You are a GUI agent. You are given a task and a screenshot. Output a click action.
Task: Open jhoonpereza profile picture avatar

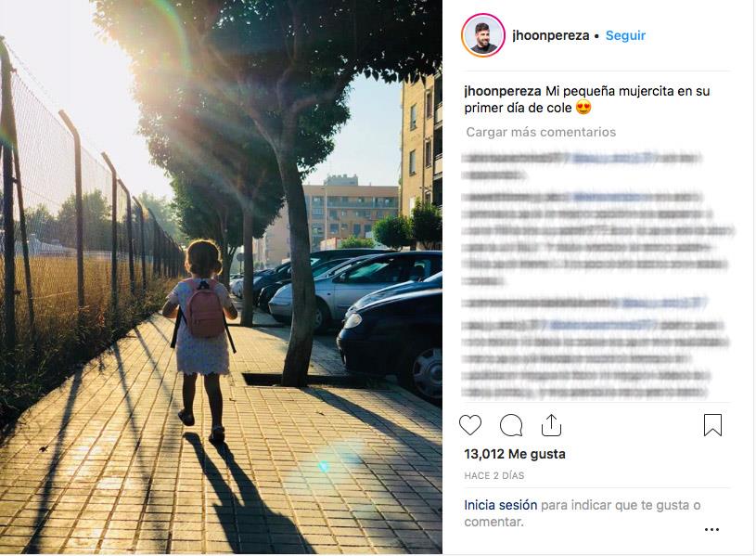tap(483, 35)
